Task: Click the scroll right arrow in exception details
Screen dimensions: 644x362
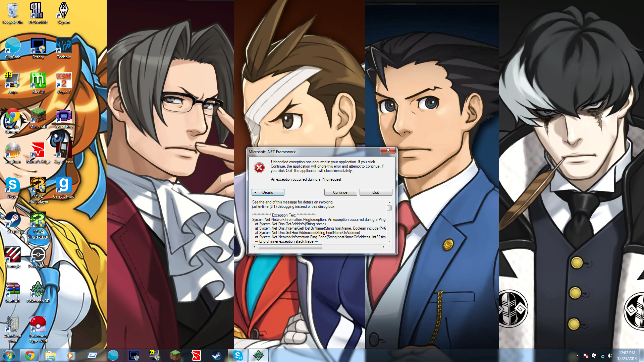Action: point(384,247)
